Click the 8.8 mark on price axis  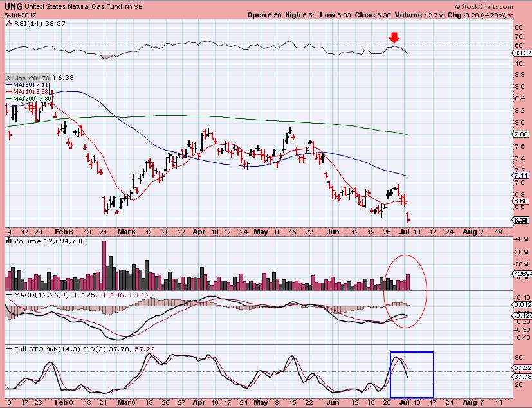tap(520, 75)
